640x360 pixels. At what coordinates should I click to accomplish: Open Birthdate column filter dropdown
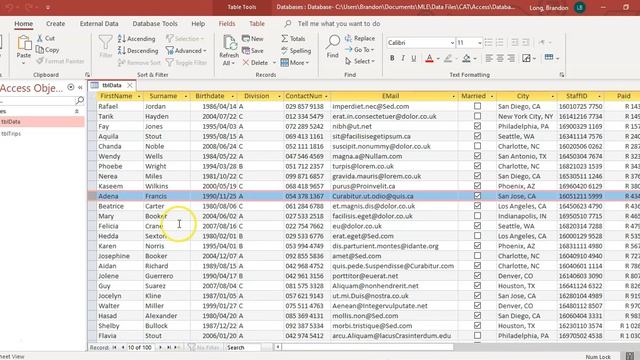(x=233, y=96)
